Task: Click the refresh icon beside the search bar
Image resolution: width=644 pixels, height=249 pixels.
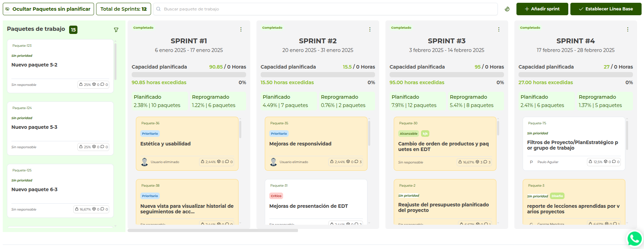Action: (x=507, y=9)
